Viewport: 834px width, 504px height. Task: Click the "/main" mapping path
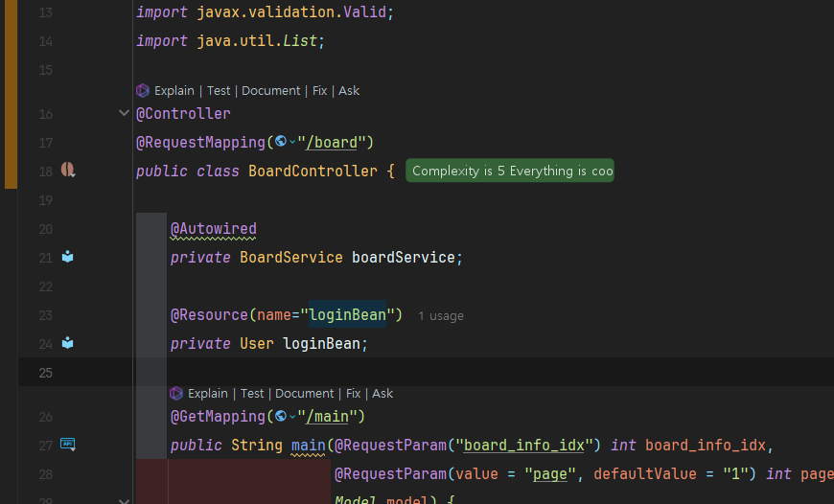click(x=327, y=416)
